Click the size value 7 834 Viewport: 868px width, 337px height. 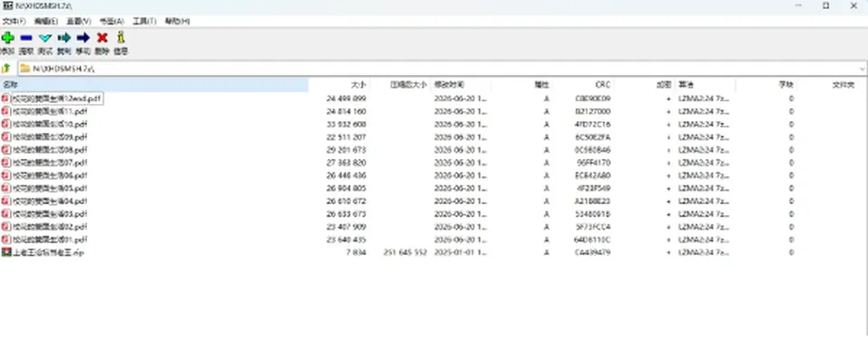356,252
